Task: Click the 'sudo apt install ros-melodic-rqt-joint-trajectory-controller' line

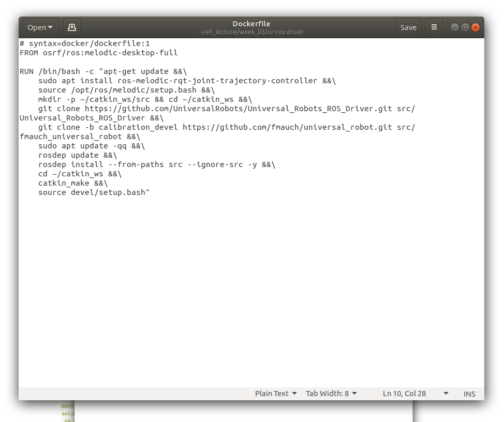Action: pyautogui.click(x=187, y=81)
